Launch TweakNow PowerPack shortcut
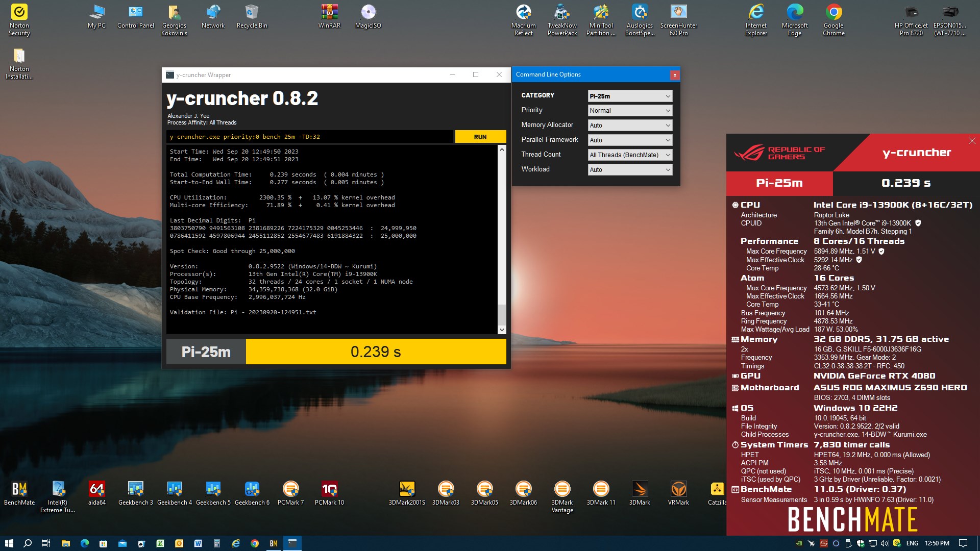Screen dimensions: 980x551 [562, 20]
